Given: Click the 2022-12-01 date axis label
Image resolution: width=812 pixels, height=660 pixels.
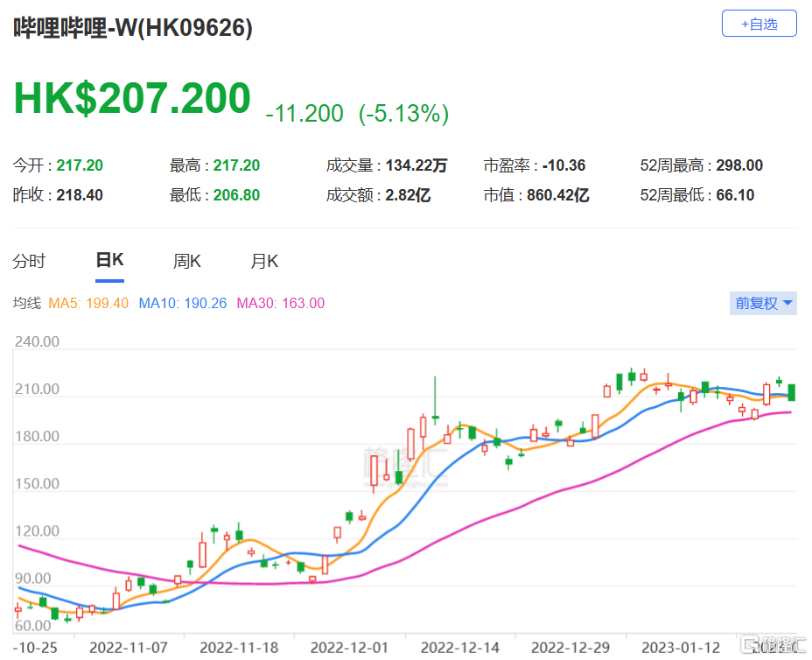Looking at the screenshot, I should 349,648.
